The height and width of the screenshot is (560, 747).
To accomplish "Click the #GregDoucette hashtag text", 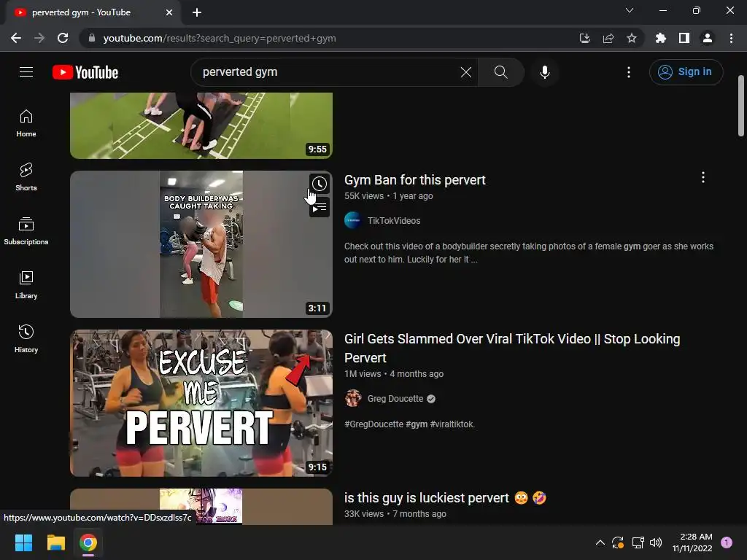I will pyautogui.click(x=373, y=424).
